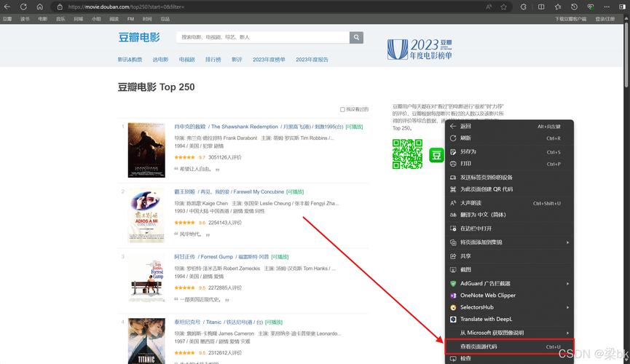This screenshot has height=364, width=630.
Task: Select 在边栏中打开 in context menu
Action: [x=509, y=228]
